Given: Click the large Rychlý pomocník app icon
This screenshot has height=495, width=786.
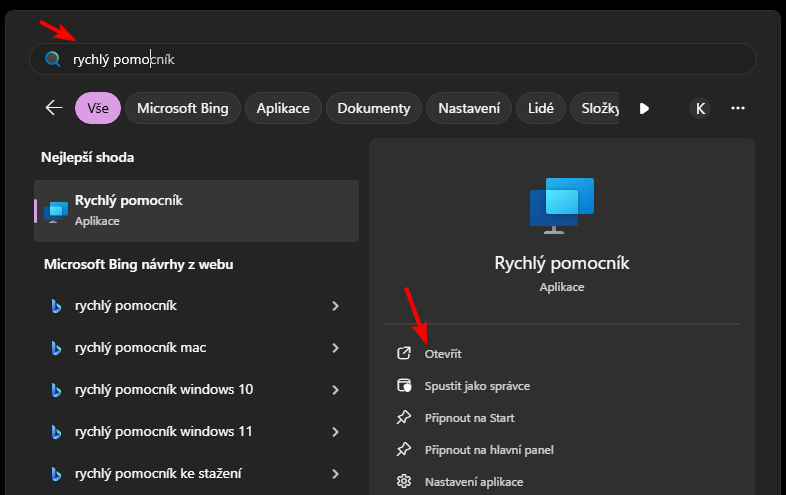Looking at the screenshot, I should [x=561, y=206].
